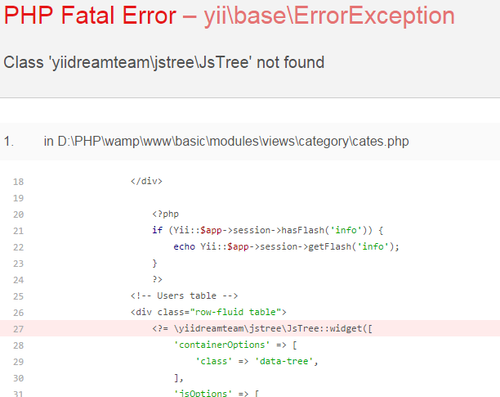The width and height of the screenshot is (500, 397).
Task: Click the closing </div> on line 18
Action: 146,181
